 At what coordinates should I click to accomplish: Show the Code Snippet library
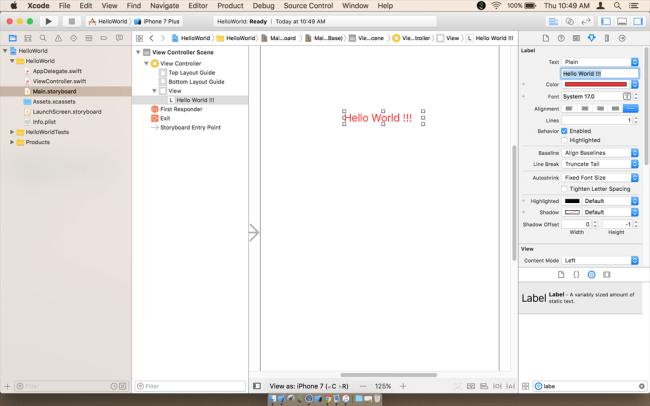576,275
